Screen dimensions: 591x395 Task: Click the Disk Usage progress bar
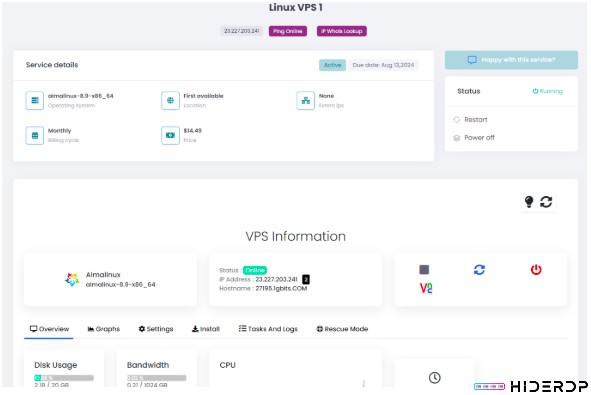64,378
